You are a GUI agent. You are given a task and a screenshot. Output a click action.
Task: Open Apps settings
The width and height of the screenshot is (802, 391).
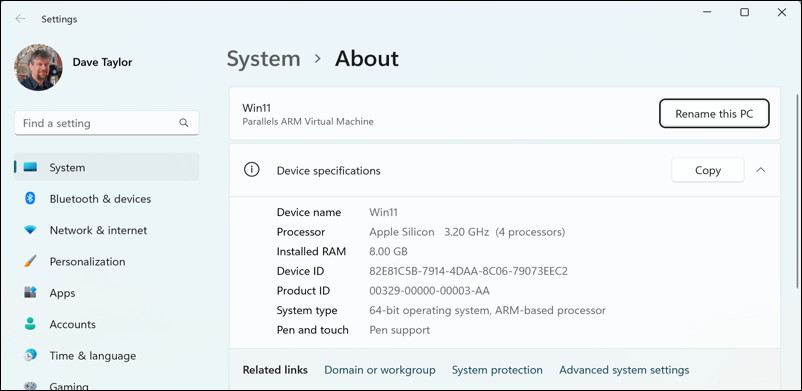point(62,293)
